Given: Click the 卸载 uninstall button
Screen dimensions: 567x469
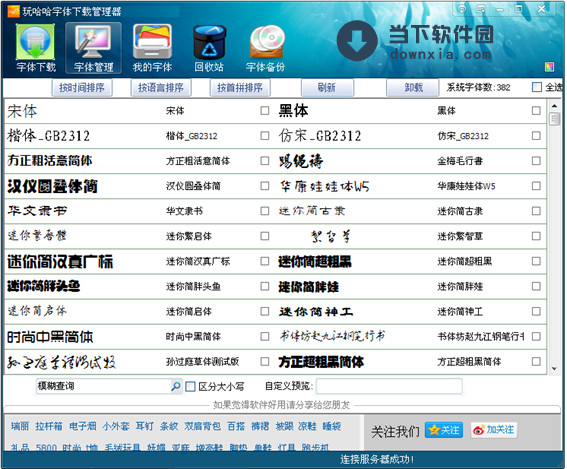Looking at the screenshot, I should [413, 88].
